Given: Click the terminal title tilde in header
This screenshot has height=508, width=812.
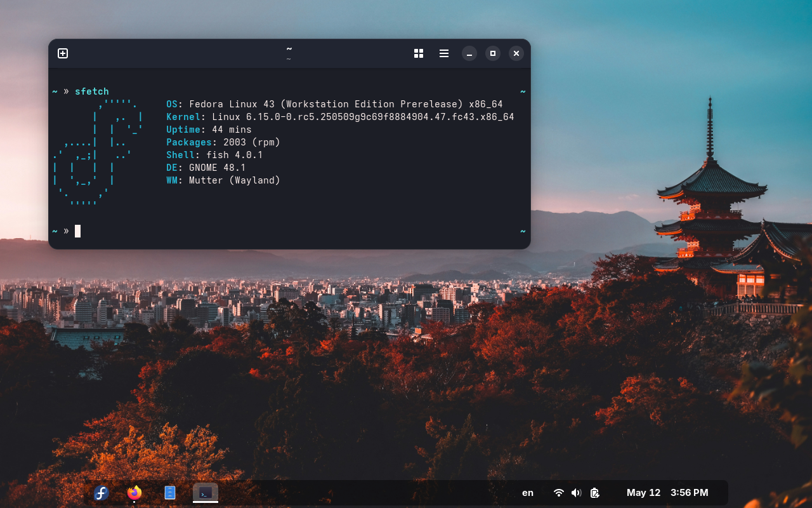Looking at the screenshot, I should tap(289, 49).
